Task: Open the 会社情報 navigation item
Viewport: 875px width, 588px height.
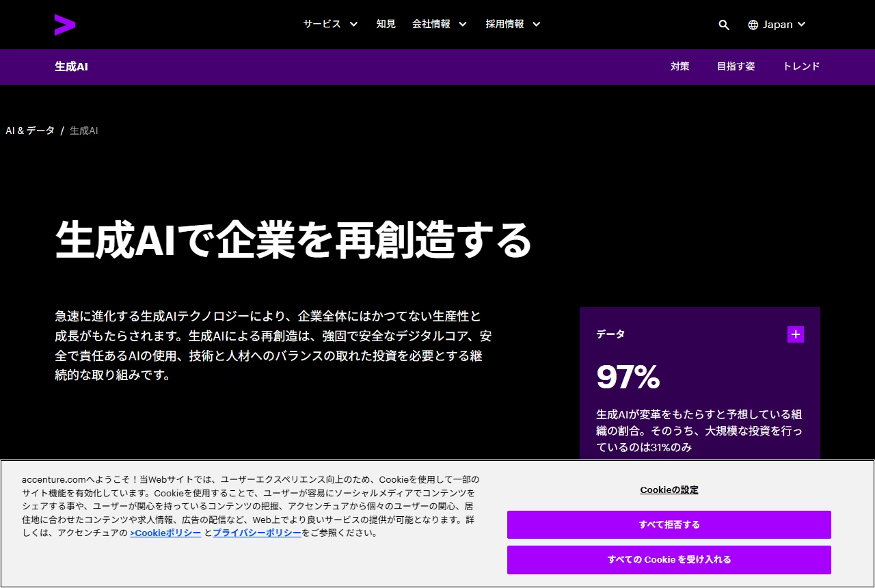Action: 431,24
